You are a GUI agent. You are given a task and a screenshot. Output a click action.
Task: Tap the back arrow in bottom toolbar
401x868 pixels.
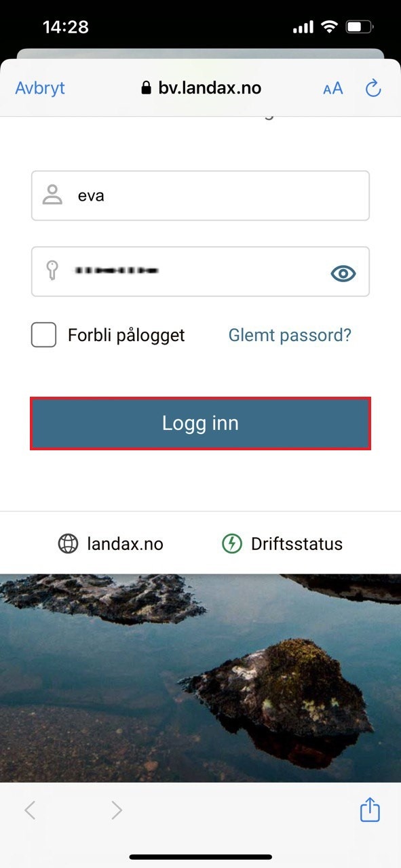30,810
